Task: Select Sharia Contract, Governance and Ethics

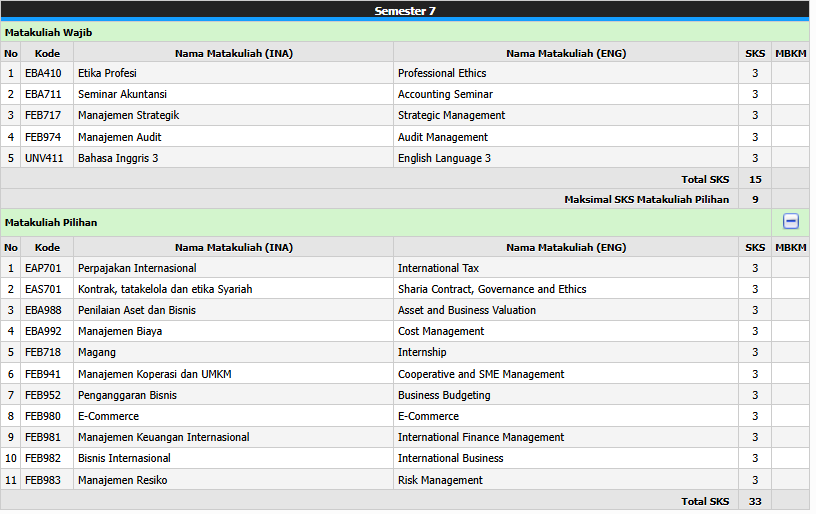Action: [492, 289]
